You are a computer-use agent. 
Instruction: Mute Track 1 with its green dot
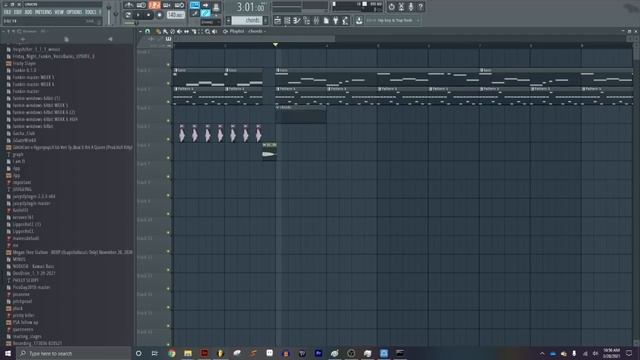[x=168, y=64]
